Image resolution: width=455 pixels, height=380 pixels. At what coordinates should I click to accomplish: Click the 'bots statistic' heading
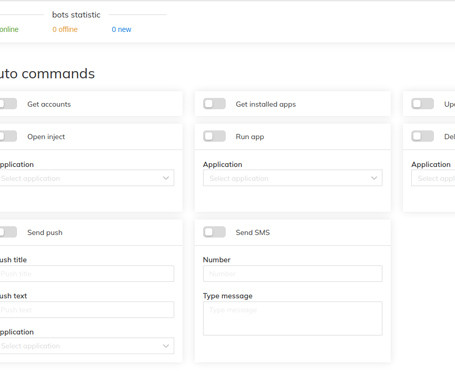(76, 15)
